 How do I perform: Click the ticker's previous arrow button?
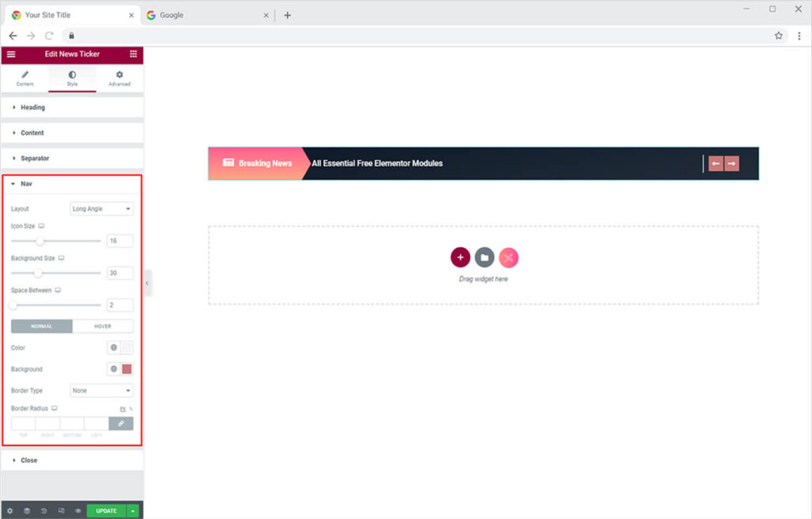[715, 164]
